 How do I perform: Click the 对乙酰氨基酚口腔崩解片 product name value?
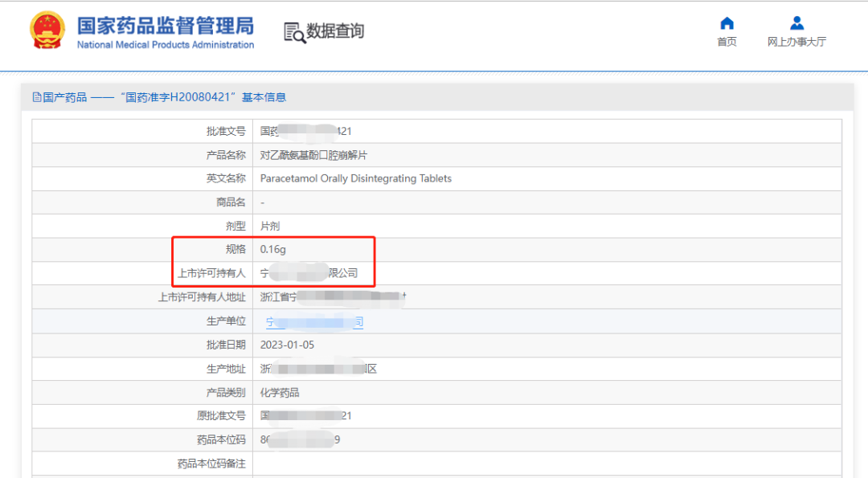coord(313,155)
